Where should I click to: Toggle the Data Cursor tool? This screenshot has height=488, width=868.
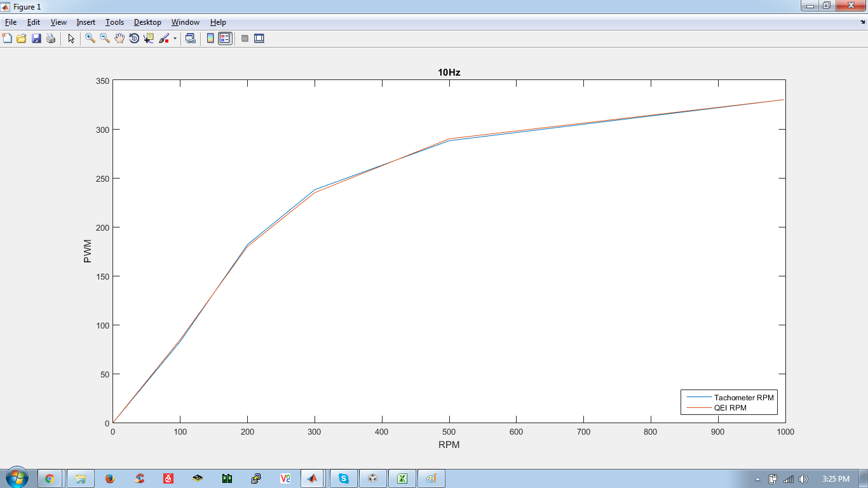click(x=149, y=38)
